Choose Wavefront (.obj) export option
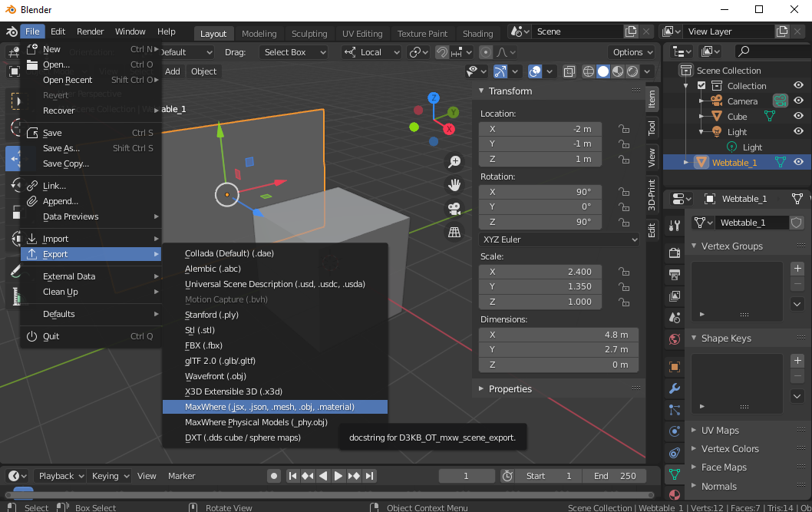Image resolution: width=812 pixels, height=512 pixels. [275, 376]
